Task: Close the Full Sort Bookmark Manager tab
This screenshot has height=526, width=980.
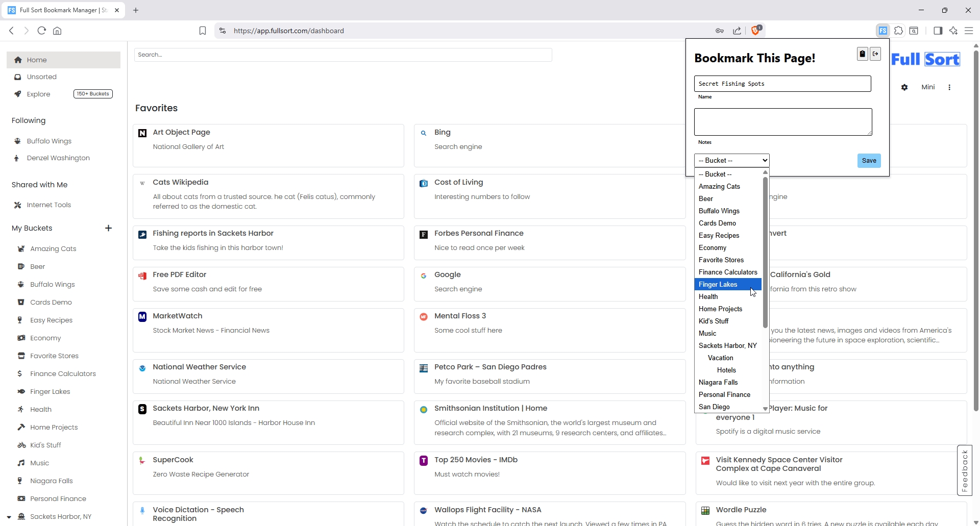Action: point(117,10)
